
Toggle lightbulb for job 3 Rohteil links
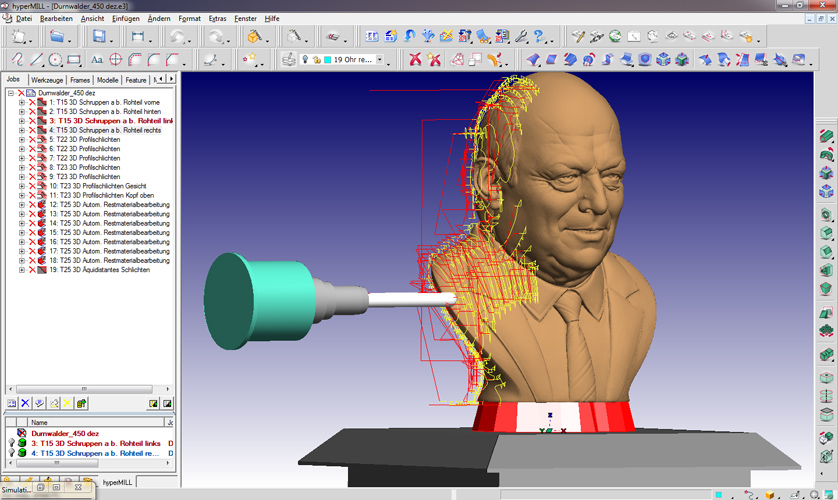12,443
